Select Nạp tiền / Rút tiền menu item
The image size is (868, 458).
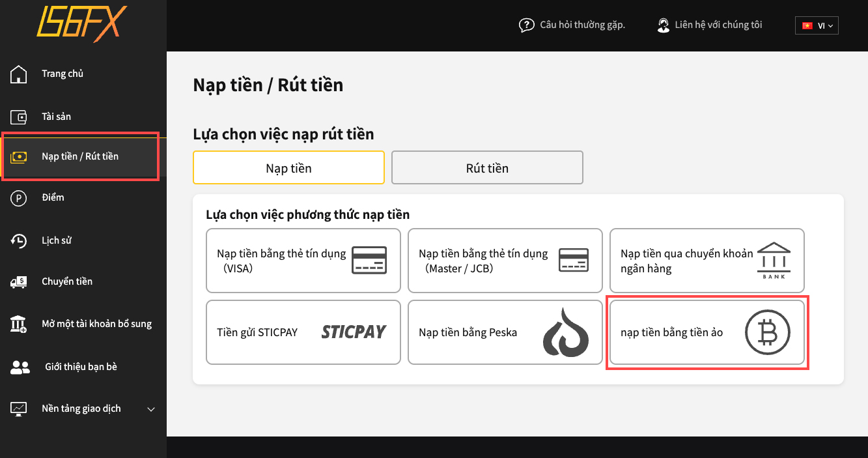[81, 156]
